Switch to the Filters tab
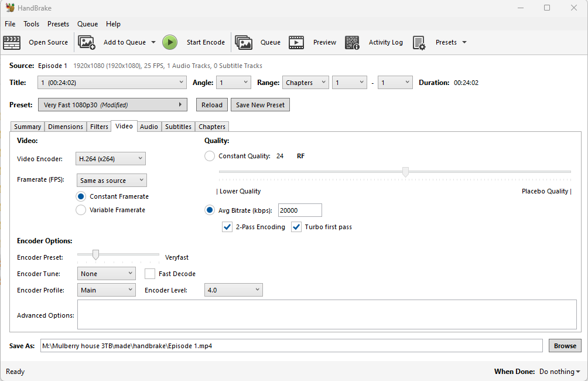Viewport: 588px width, 381px height. [99, 127]
